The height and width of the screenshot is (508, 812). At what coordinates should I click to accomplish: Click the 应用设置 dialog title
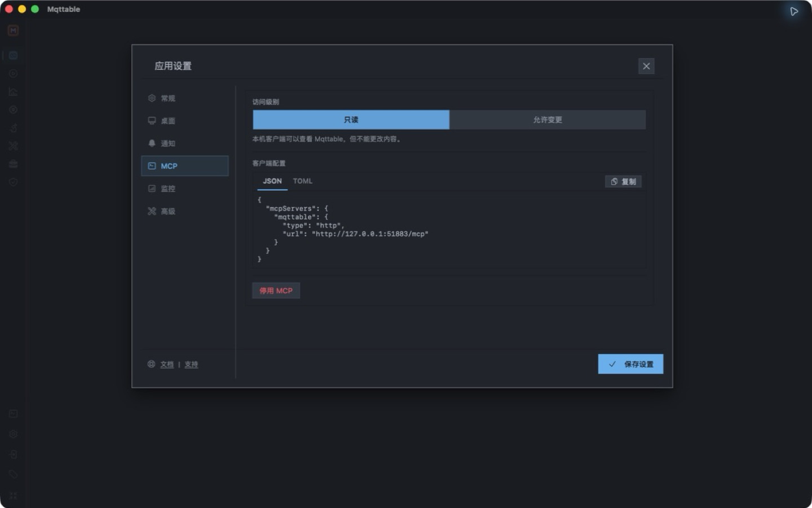tap(173, 66)
